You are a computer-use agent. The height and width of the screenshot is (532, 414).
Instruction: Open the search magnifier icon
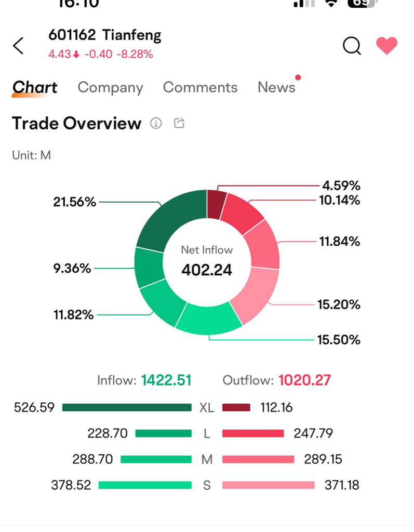(352, 46)
